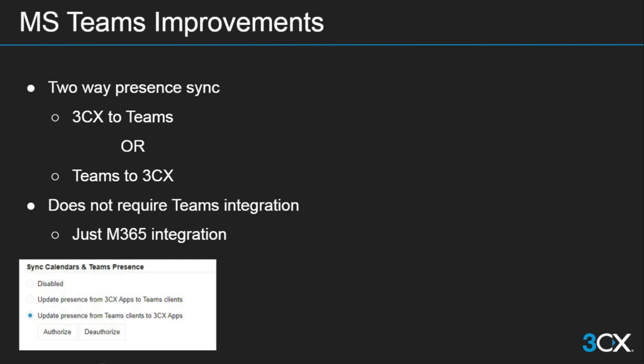Click the MS Teams Improvements title

point(172,22)
